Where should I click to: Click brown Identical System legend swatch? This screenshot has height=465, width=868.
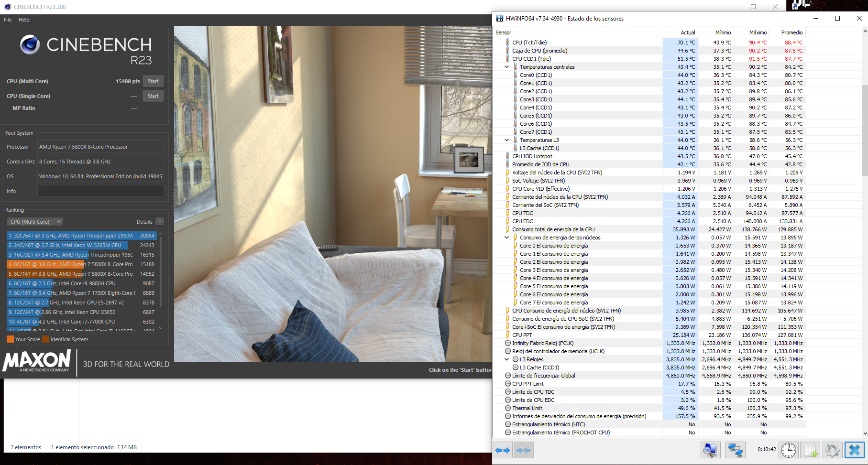click(45, 339)
